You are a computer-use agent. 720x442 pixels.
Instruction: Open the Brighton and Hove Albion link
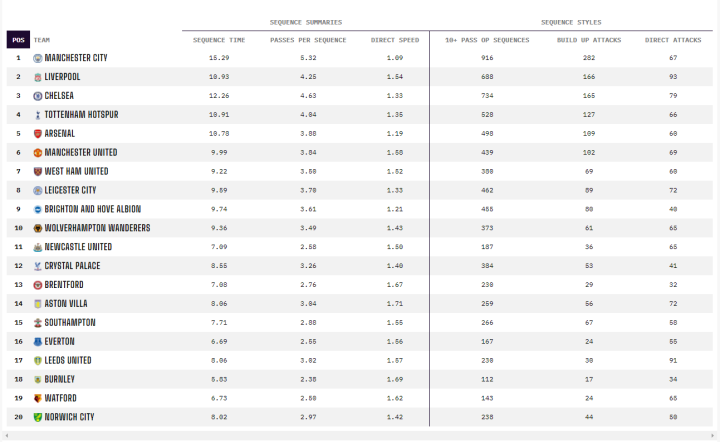point(92,209)
